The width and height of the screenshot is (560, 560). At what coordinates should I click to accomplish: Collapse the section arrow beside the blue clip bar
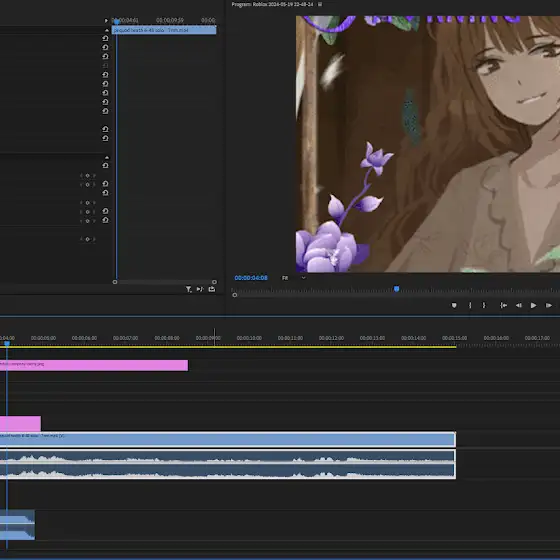[107, 30]
